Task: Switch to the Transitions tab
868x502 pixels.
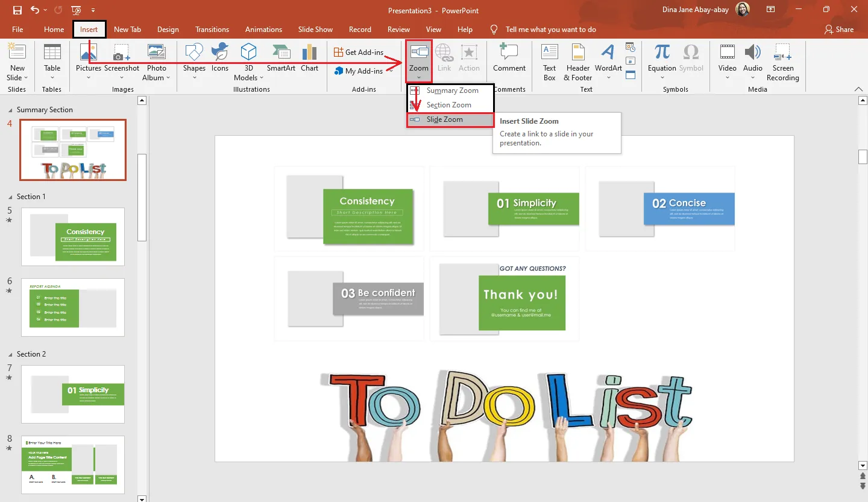Action: click(212, 30)
